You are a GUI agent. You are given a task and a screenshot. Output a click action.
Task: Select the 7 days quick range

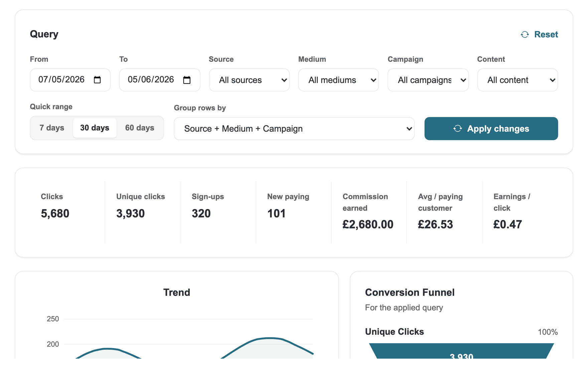point(52,128)
